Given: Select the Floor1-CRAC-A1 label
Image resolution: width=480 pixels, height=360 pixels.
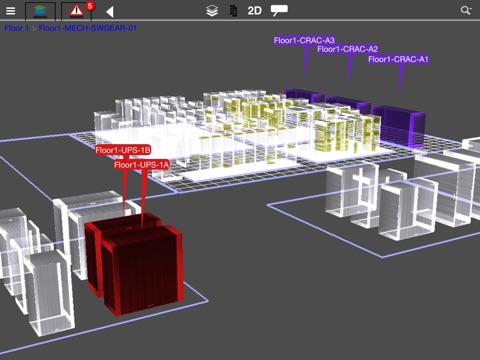Looking at the screenshot, I should click(x=398, y=59).
